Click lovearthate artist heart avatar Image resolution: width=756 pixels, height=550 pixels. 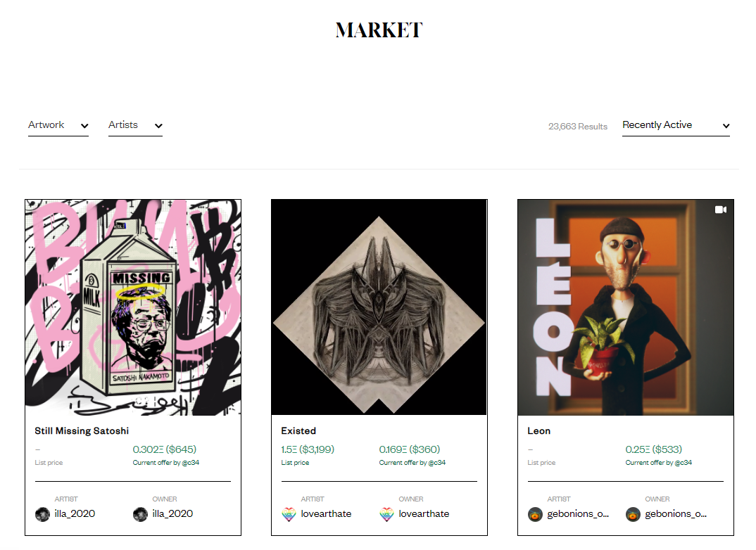click(289, 514)
